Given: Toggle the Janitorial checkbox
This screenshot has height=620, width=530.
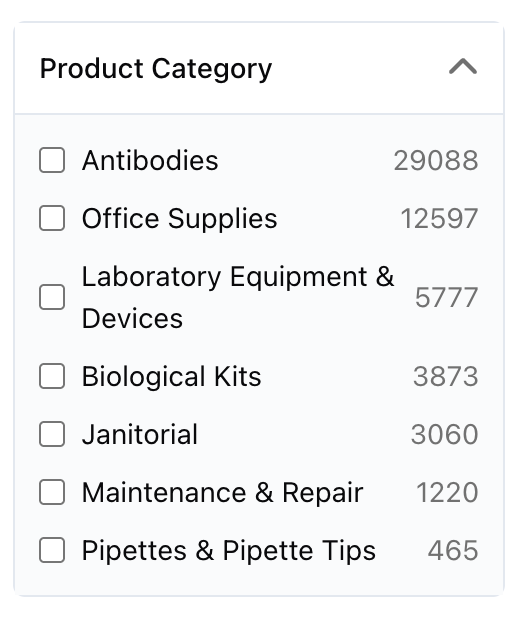Looking at the screenshot, I should click(x=52, y=434).
